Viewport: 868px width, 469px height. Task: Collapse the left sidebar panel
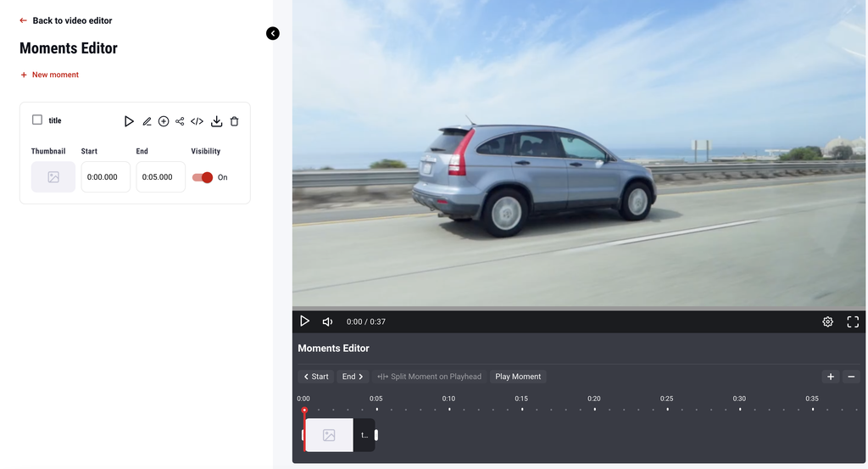pos(272,33)
